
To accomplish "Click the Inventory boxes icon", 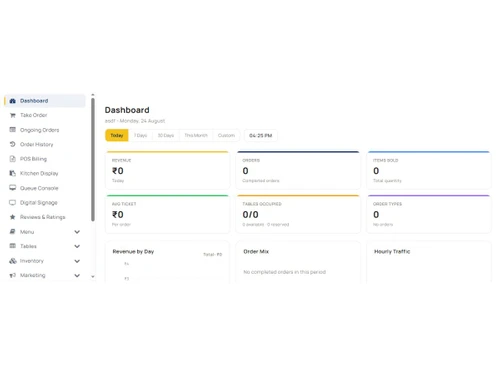I will (x=13, y=261).
